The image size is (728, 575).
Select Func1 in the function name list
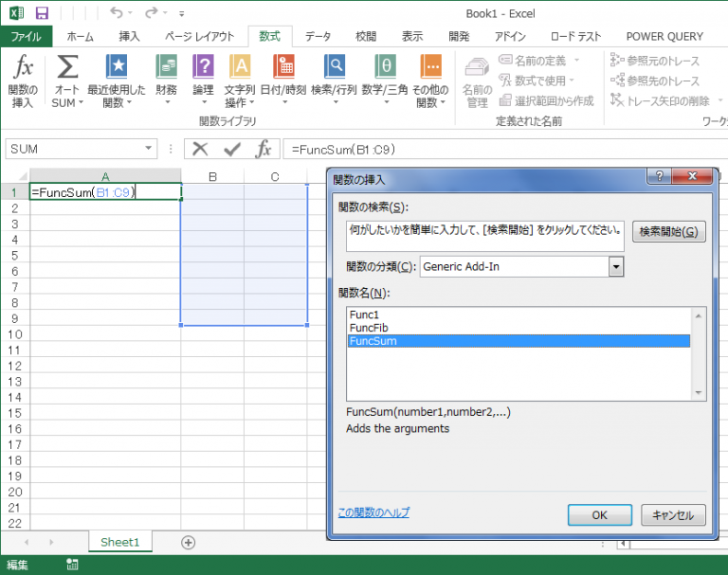pyautogui.click(x=365, y=314)
